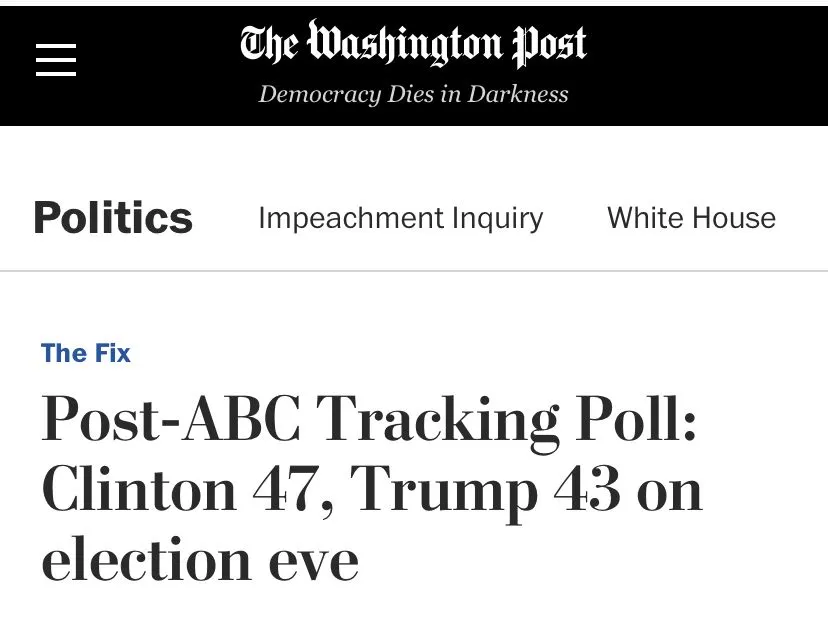828x644 pixels.
Task: Click the word 'Darkness' in the tagline
Action: 518,94
